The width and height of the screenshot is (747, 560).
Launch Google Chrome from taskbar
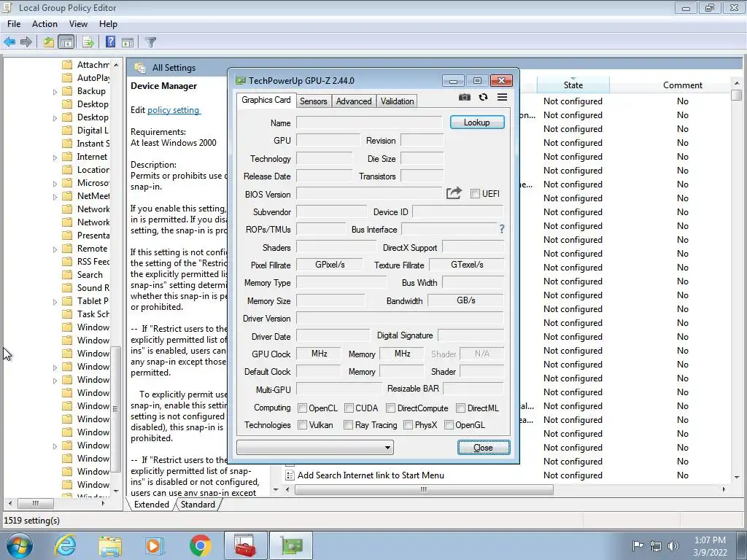pyautogui.click(x=200, y=545)
